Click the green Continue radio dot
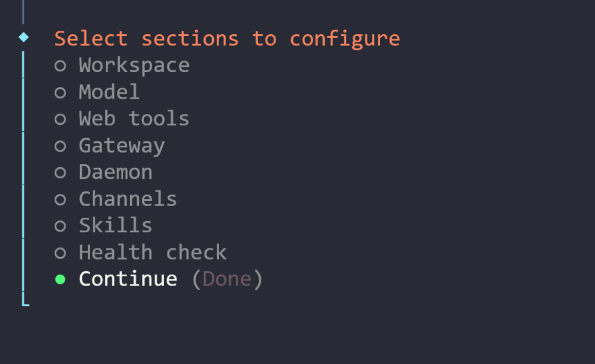Image resolution: width=595 pixels, height=364 pixels. point(60,279)
